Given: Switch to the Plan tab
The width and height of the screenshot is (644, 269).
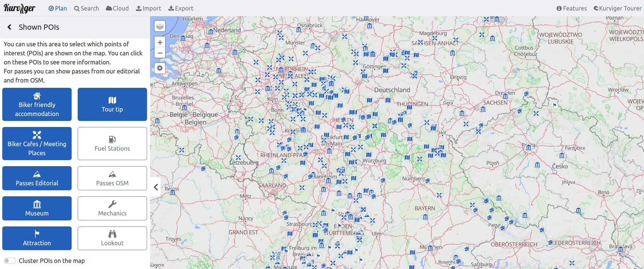Looking at the screenshot, I should click(x=58, y=8).
